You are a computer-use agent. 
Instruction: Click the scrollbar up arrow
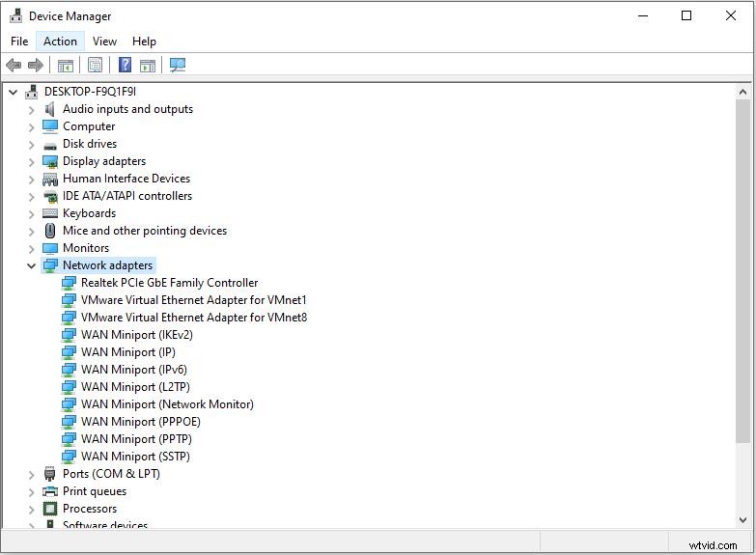pos(742,92)
